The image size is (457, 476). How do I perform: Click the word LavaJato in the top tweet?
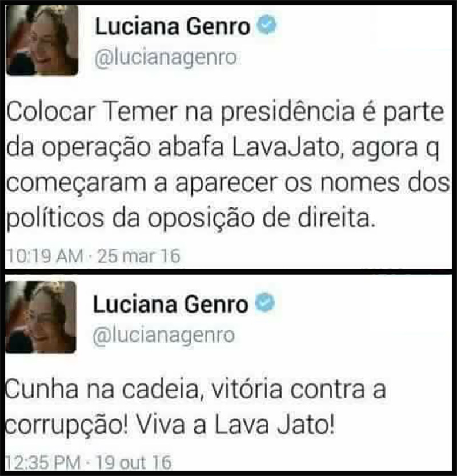pos(286,147)
